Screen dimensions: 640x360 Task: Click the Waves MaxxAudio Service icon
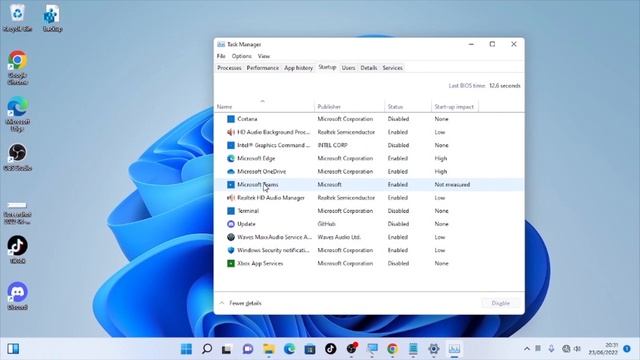[x=231, y=237]
